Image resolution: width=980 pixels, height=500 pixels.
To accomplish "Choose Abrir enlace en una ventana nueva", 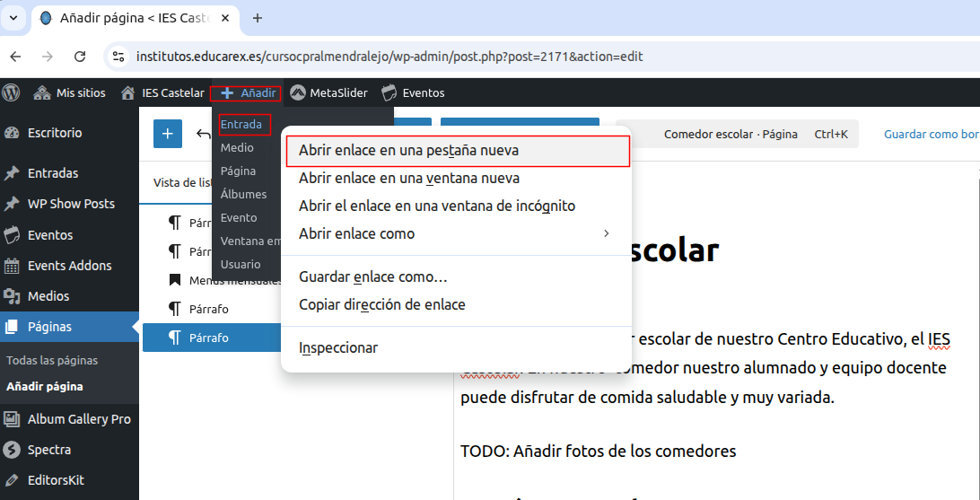I will coord(409,178).
